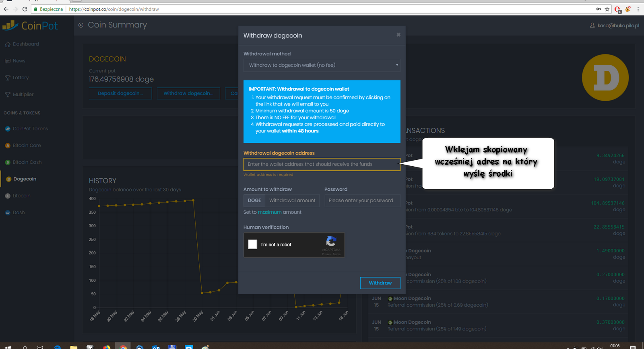The image size is (644, 349).
Task: Click the CoinPot Tokens coin icon
Action: 8,129
